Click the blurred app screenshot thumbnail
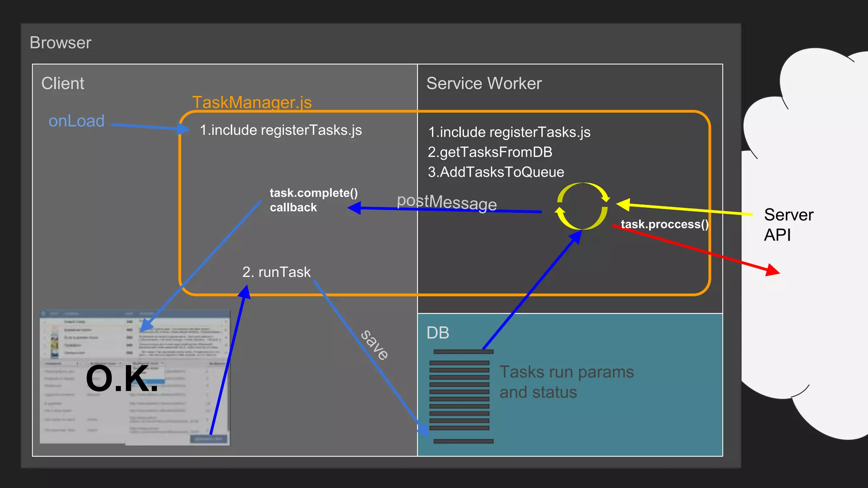Image resolution: width=868 pixels, height=488 pixels. pyautogui.click(x=135, y=377)
